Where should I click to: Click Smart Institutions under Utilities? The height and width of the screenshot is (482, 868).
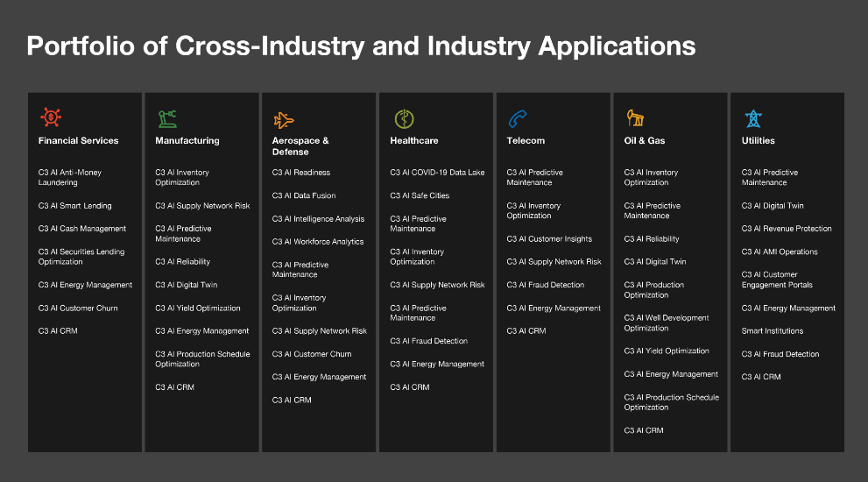click(773, 330)
